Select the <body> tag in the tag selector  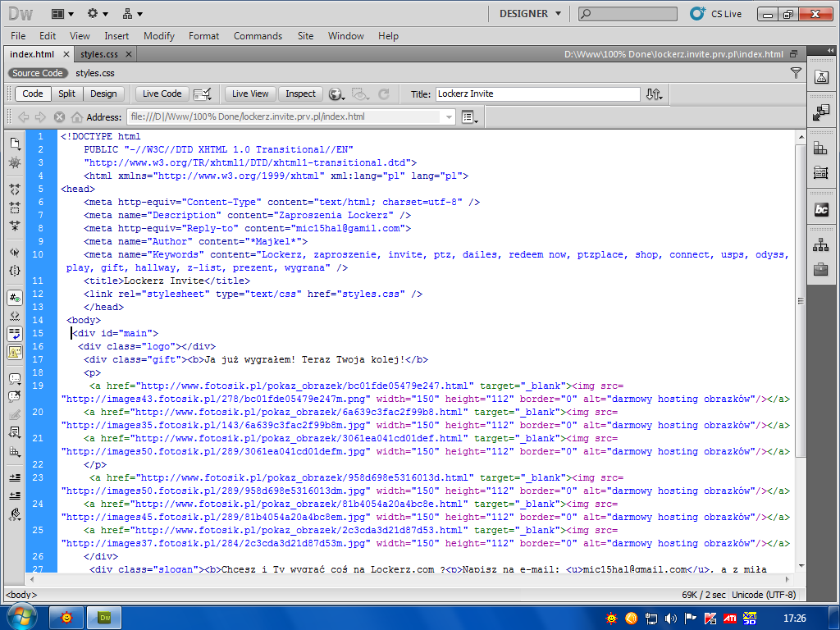[21, 595]
